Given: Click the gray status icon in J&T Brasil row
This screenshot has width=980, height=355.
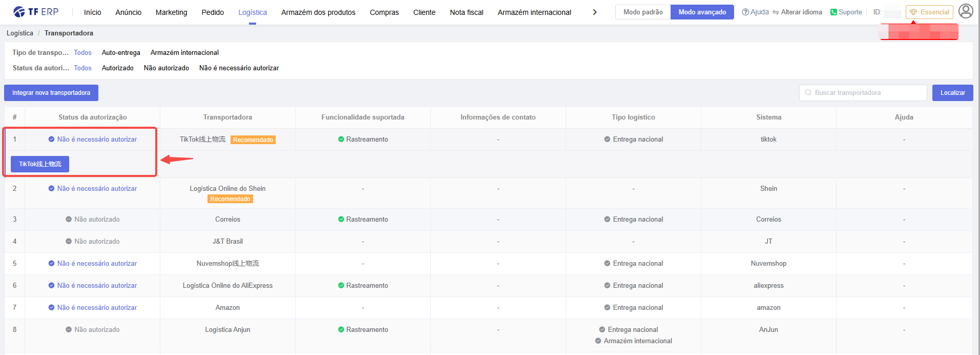Looking at the screenshot, I should (x=69, y=242).
